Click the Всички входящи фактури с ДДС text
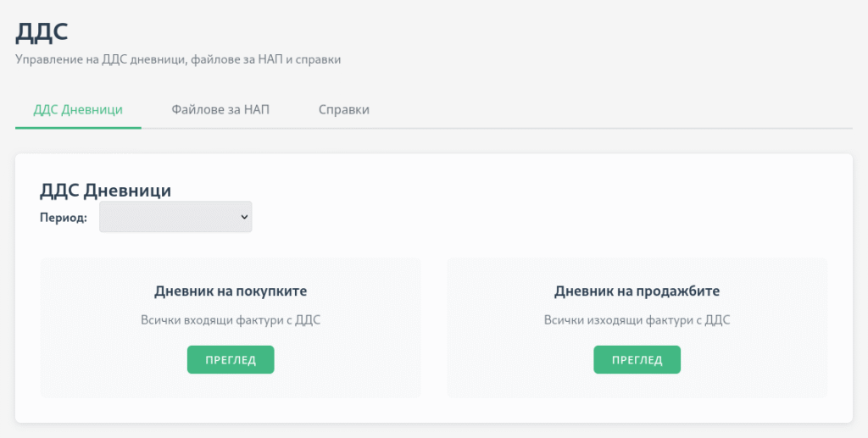The height and width of the screenshot is (438, 868). (231, 319)
